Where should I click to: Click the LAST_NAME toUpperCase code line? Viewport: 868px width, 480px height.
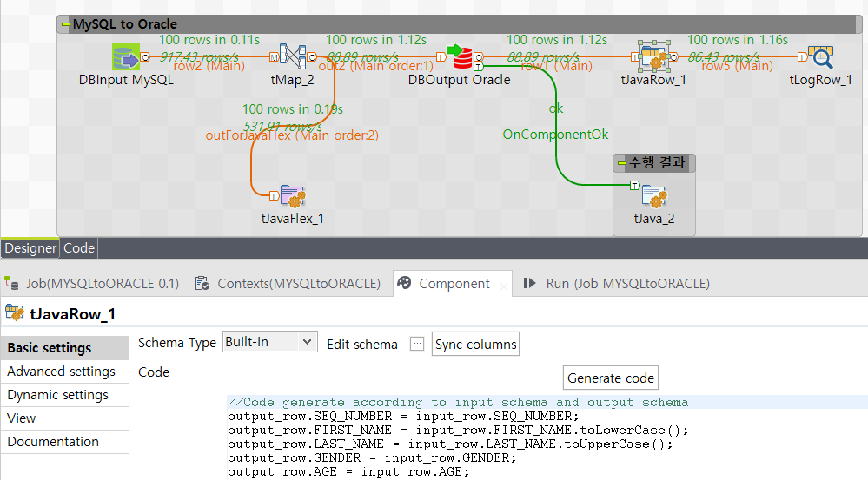[x=450, y=444]
